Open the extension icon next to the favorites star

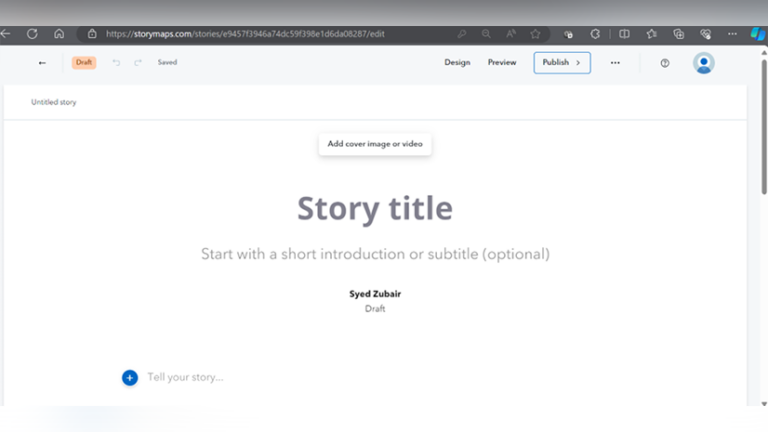[568, 34]
